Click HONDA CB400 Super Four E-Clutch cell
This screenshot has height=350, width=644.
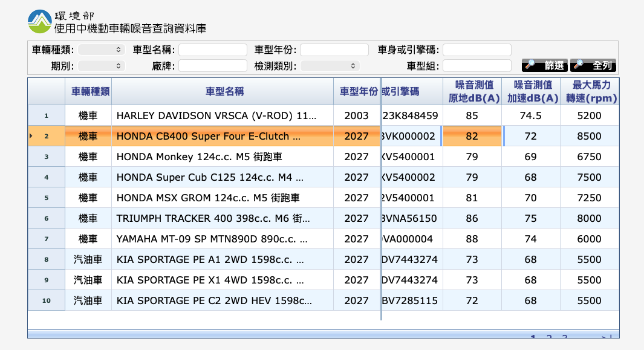[x=223, y=136]
